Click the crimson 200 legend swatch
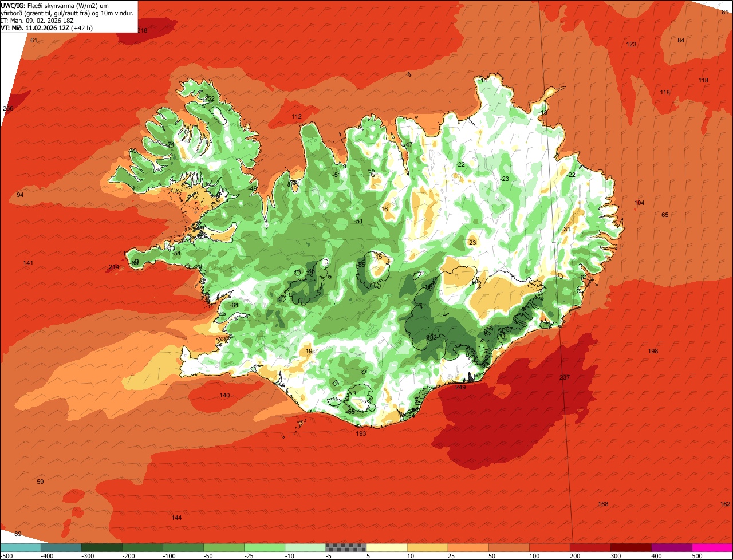The height and width of the screenshot is (560, 733). (x=590, y=547)
